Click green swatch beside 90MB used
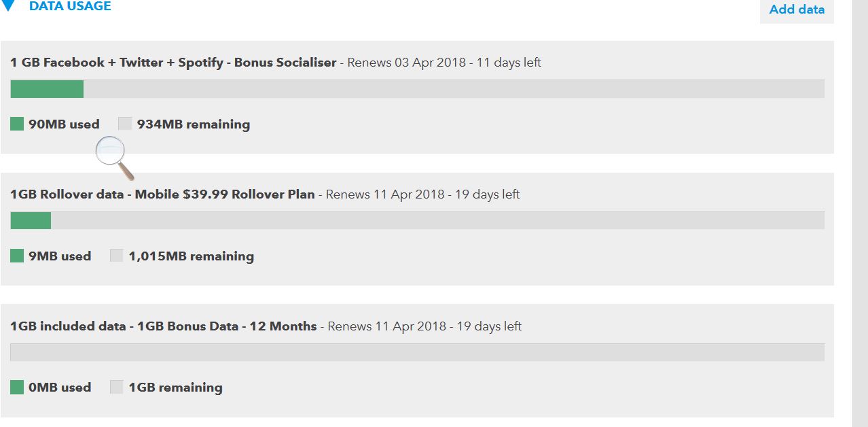This screenshot has width=868, height=427. click(x=17, y=124)
